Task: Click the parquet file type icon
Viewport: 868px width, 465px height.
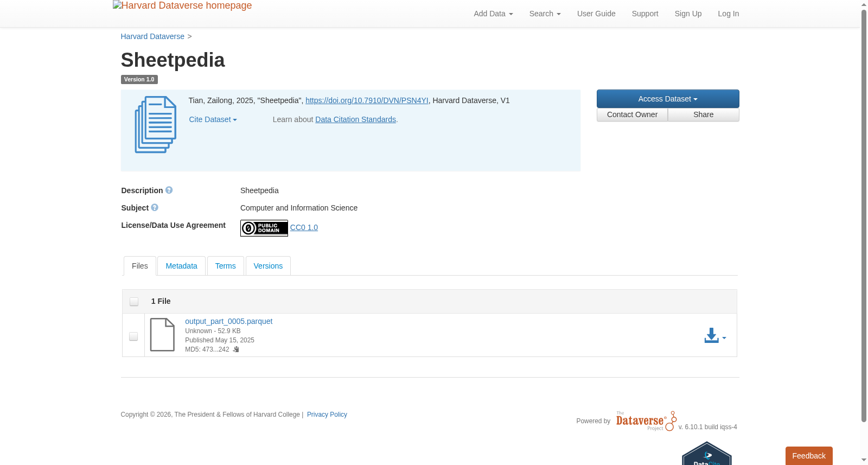Action: click(x=162, y=335)
